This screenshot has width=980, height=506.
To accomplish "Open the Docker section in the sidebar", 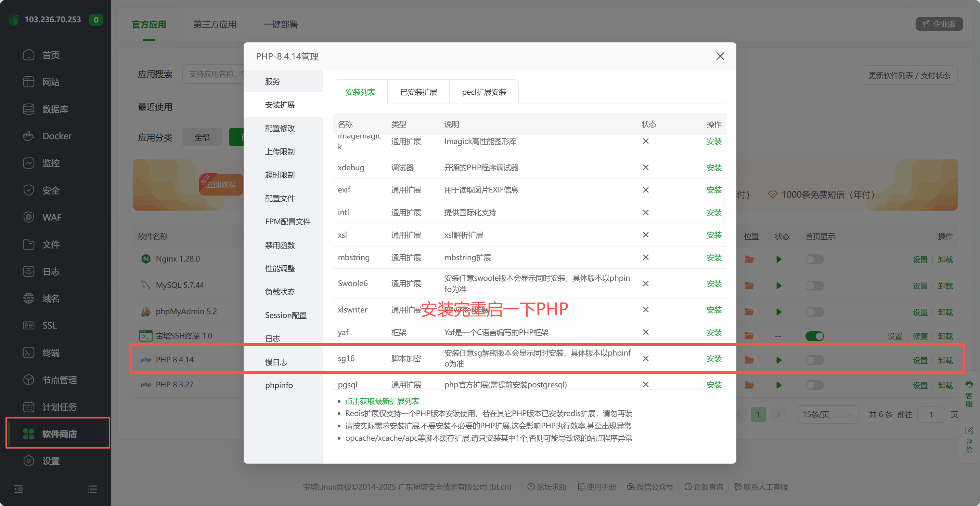I will (56, 136).
